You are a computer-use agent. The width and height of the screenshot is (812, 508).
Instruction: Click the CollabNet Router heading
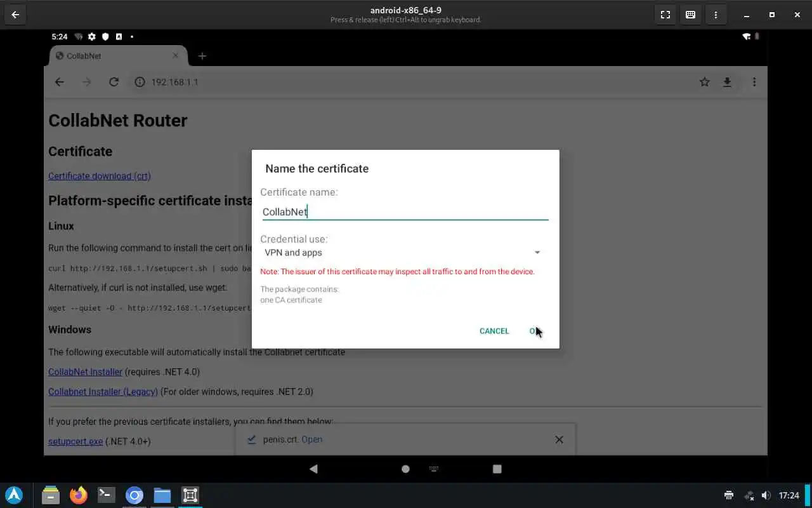[118, 121]
